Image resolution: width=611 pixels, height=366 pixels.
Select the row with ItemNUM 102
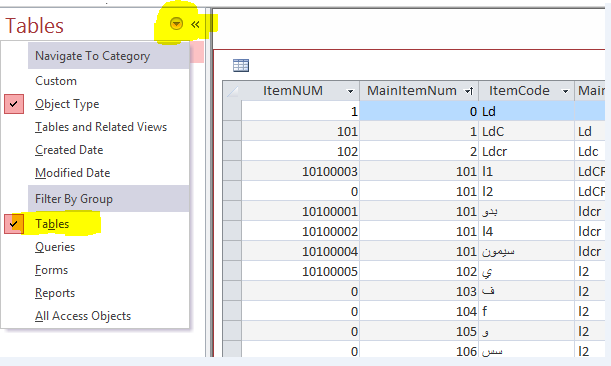pyautogui.click(x=232, y=151)
